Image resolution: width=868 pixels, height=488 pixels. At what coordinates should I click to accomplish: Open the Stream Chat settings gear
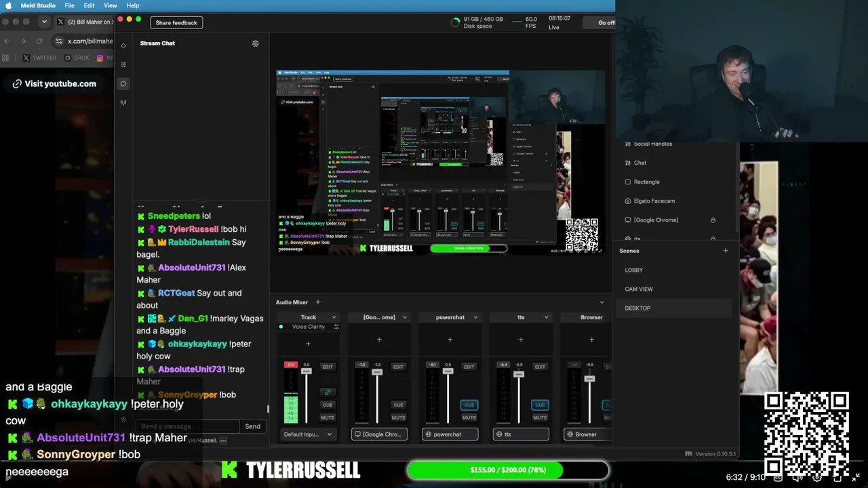256,43
